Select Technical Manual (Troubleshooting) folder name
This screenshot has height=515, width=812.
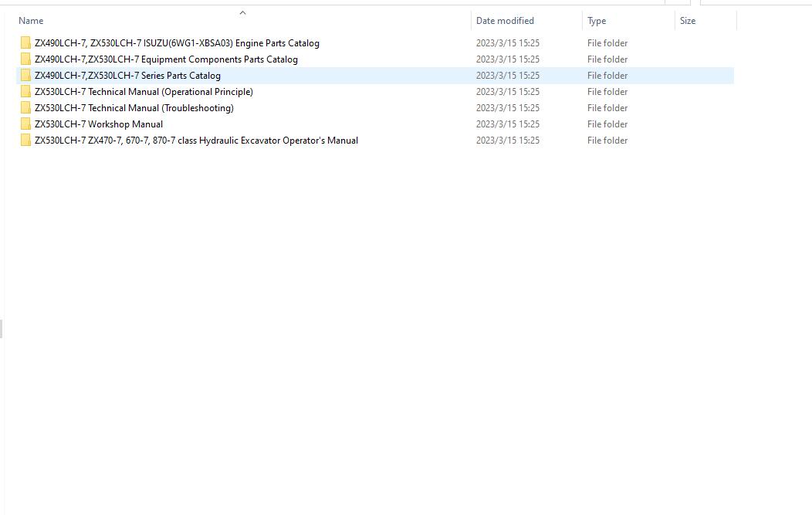pos(134,108)
